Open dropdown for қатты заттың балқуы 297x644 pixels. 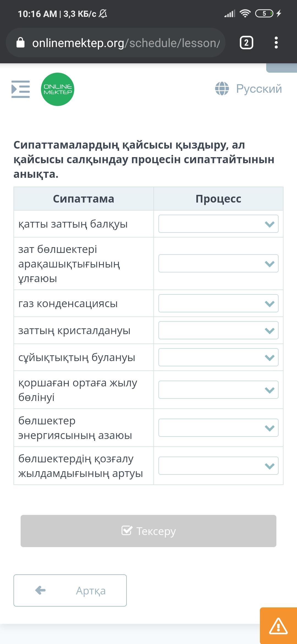tap(218, 224)
